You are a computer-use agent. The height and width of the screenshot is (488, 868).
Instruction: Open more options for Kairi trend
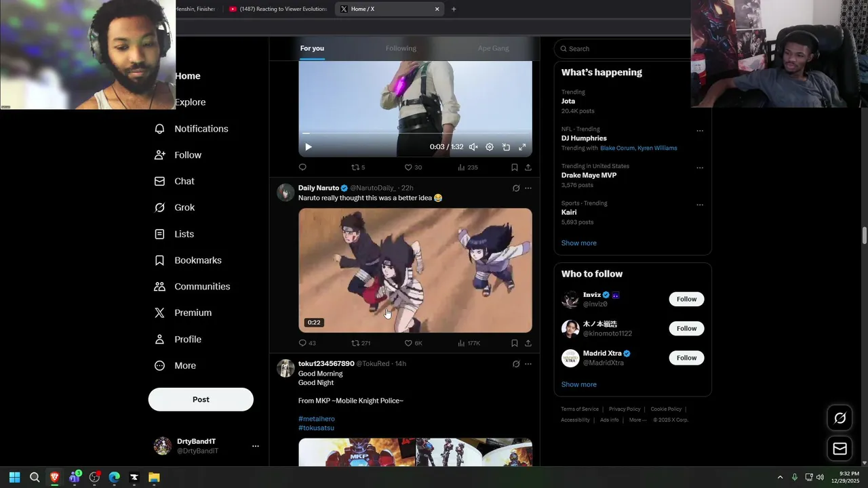(x=700, y=205)
